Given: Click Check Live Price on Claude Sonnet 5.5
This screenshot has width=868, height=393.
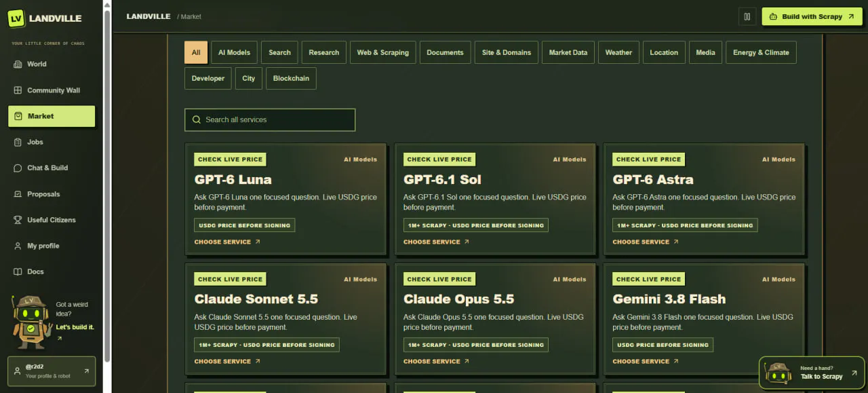Looking at the screenshot, I should pyautogui.click(x=230, y=279).
